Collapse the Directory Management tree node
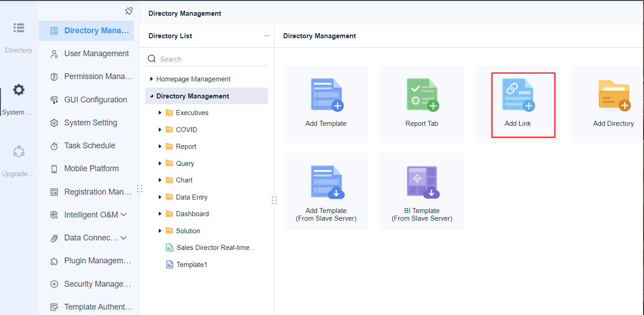This screenshot has width=644, height=315. tap(151, 96)
